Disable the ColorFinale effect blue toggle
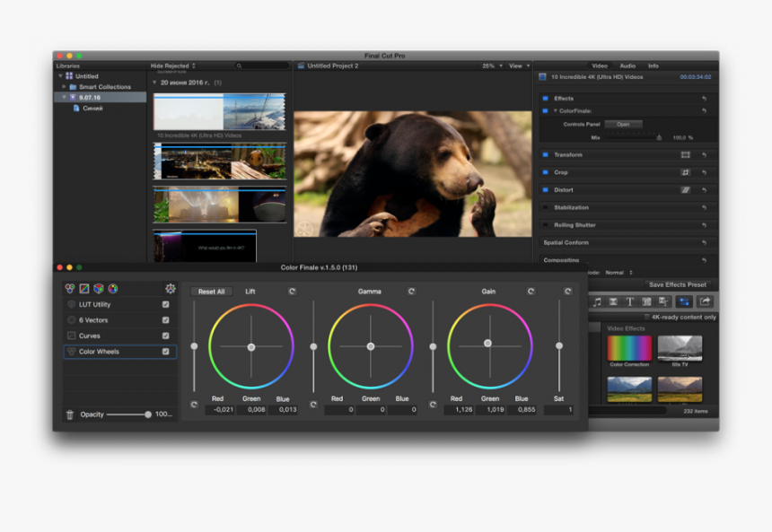The width and height of the screenshot is (772, 532). [545, 111]
